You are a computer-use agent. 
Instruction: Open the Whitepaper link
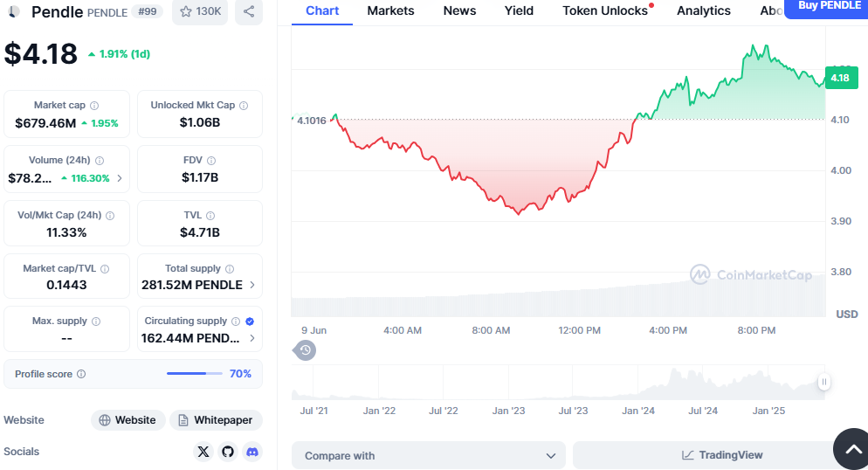point(216,420)
